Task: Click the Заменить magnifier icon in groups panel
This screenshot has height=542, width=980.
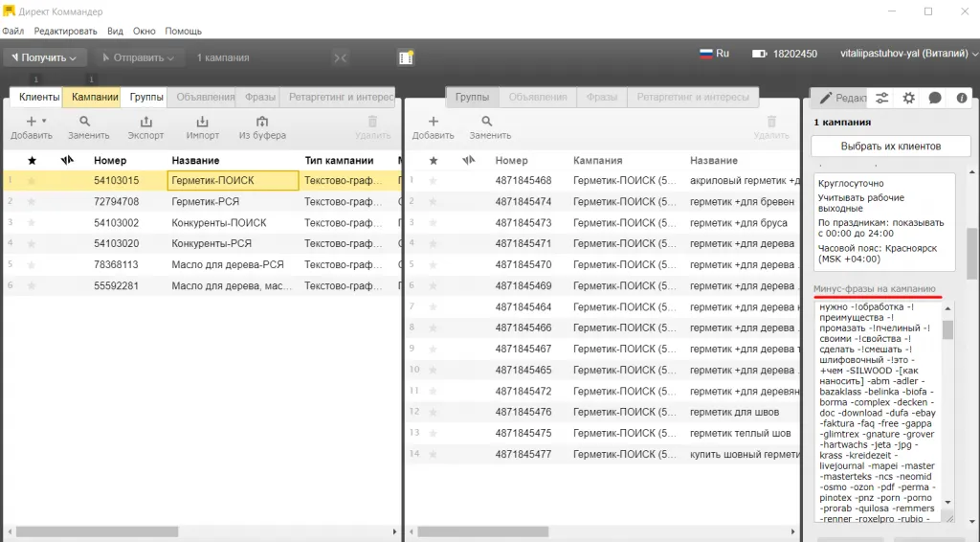Action: [x=487, y=122]
